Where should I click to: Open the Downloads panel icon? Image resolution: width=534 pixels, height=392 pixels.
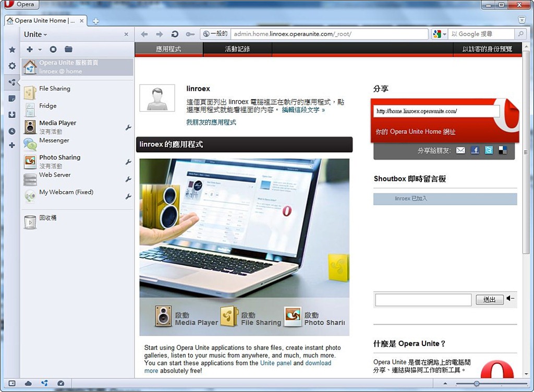(x=12, y=115)
